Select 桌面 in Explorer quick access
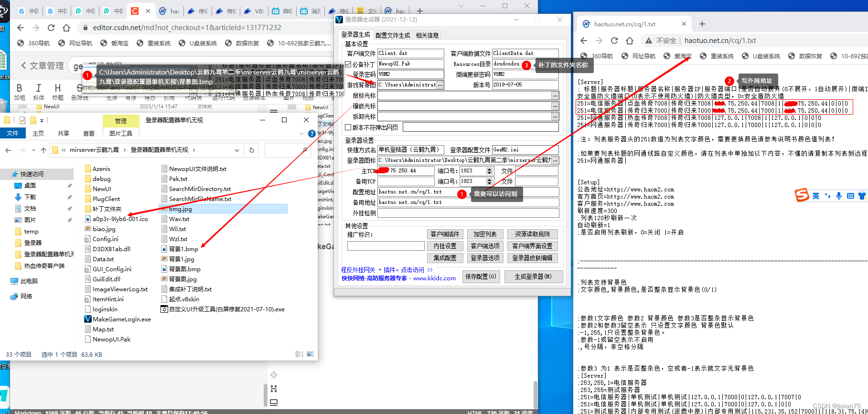The height and width of the screenshot is (414, 868). click(30, 185)
